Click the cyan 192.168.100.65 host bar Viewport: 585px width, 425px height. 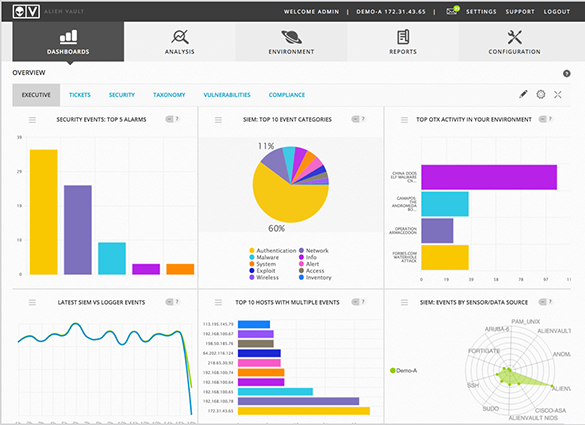[275, 391]
